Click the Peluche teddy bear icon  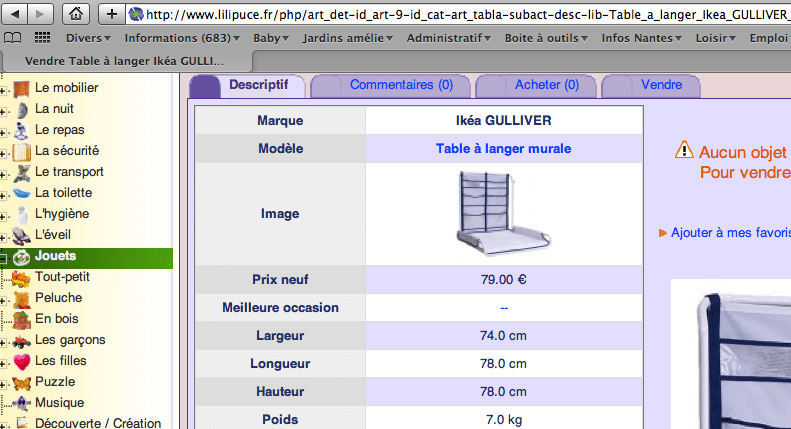22,299
